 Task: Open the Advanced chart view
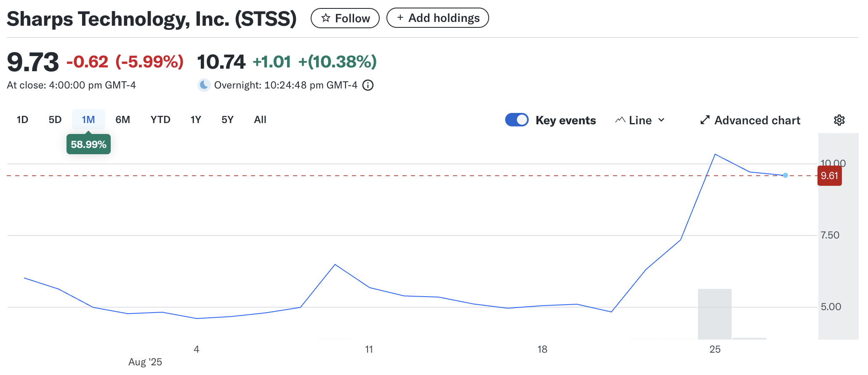(x=750, y=120)
